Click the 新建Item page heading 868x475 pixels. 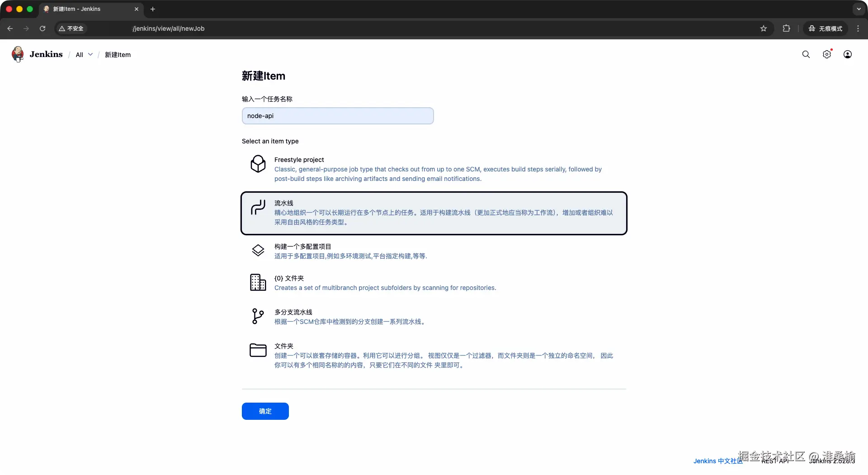point(264,76)
